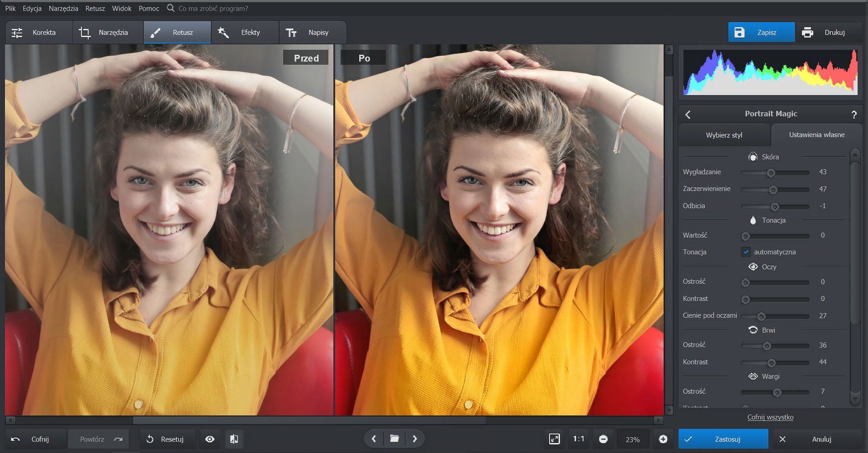This screenshot has width=868, height=453.
Task: Click the Po after image
Action: point(499,230)
